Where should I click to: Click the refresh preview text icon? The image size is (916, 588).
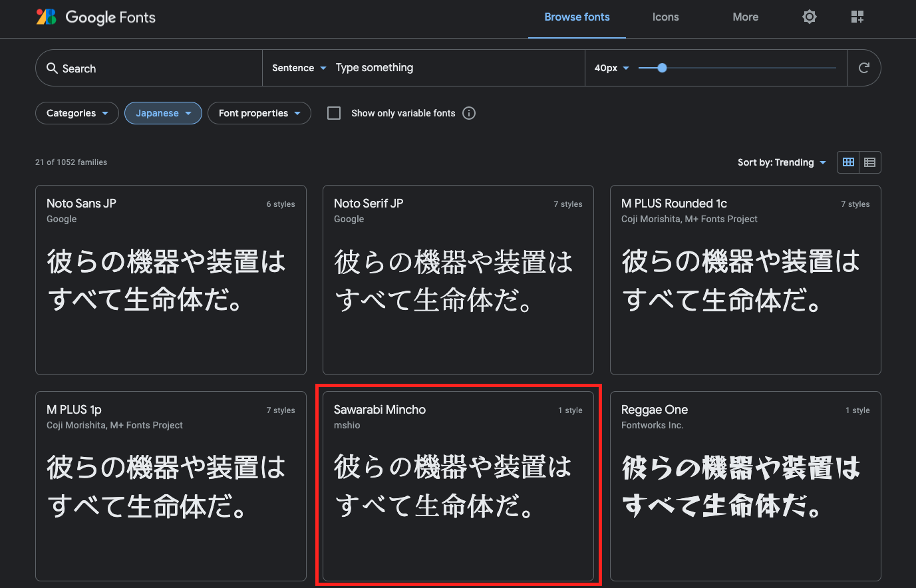[x=863, y=68]
